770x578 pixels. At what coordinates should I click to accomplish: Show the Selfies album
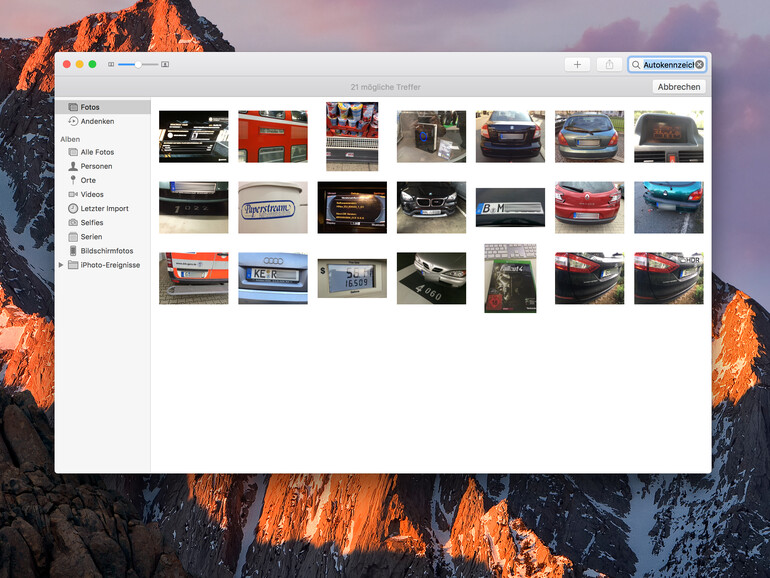[x=92, y=223]
